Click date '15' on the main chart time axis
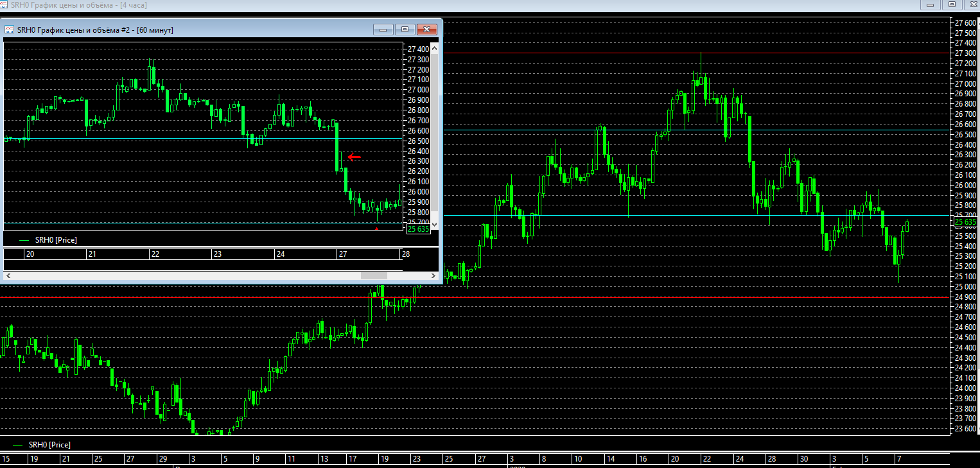980x468 pixels. click(6, 459)
